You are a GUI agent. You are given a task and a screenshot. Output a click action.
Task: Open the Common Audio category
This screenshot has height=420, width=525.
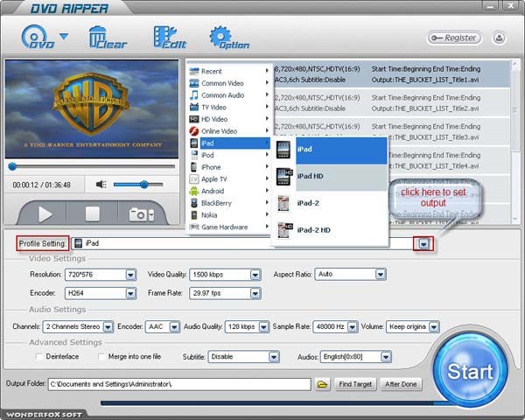229,95
